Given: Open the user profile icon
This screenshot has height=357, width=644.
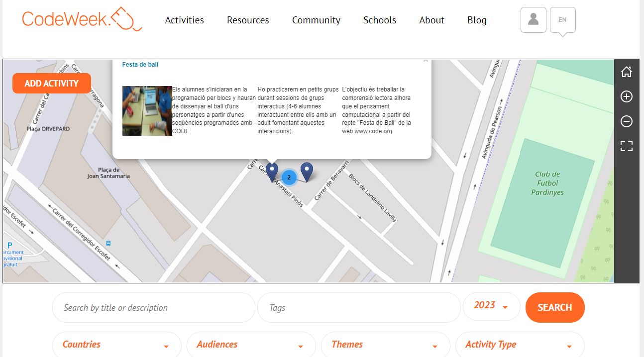Looking at the screenshot, I should point(533,20).
